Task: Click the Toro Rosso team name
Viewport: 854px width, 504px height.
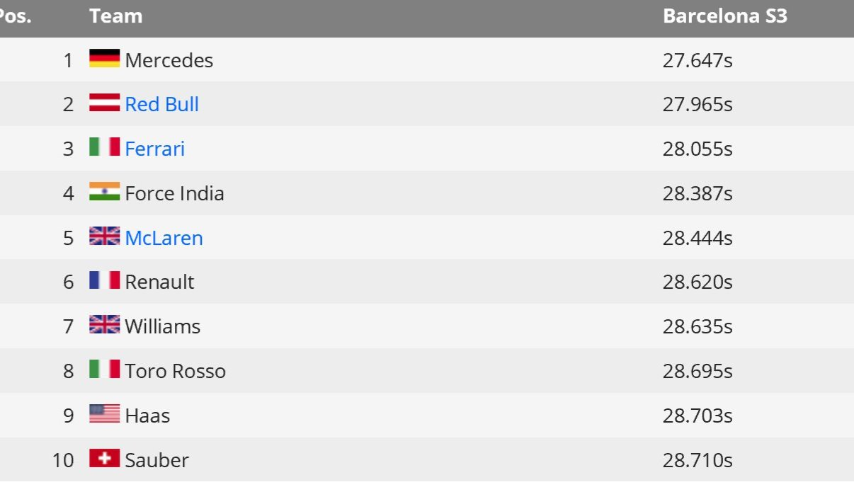Action: tap(175, 371)
